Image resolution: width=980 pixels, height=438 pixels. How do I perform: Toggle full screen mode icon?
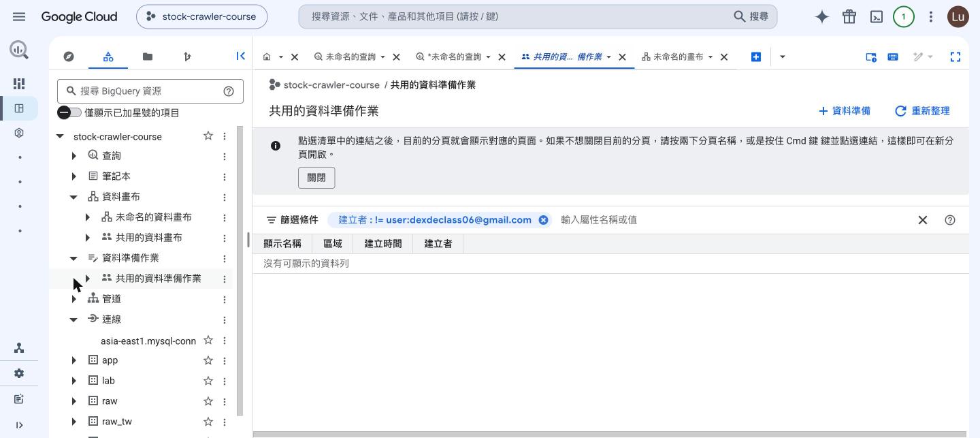click(955, 57)
